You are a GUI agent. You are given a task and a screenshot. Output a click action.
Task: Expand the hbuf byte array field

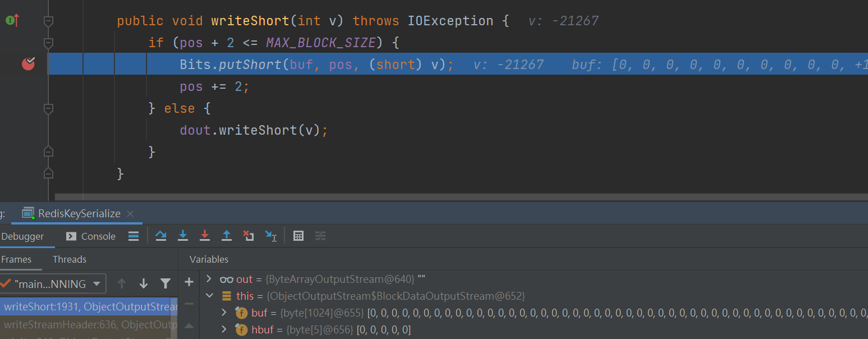pos(224,329)
